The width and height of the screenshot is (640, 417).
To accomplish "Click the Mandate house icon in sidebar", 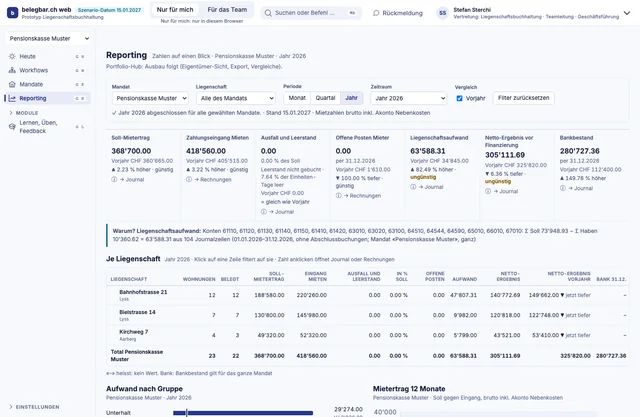I will [12, 84].
